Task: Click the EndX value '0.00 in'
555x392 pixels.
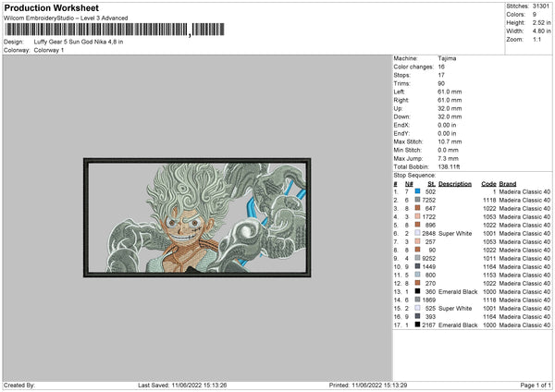Action: (x=447, y=125)
